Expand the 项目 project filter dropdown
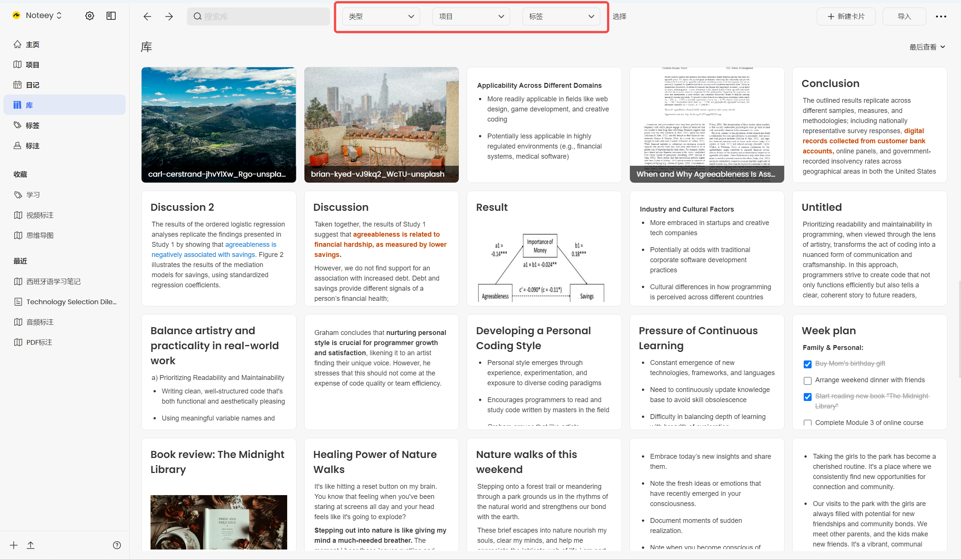The image size is (961, 560). coord(471,17)
